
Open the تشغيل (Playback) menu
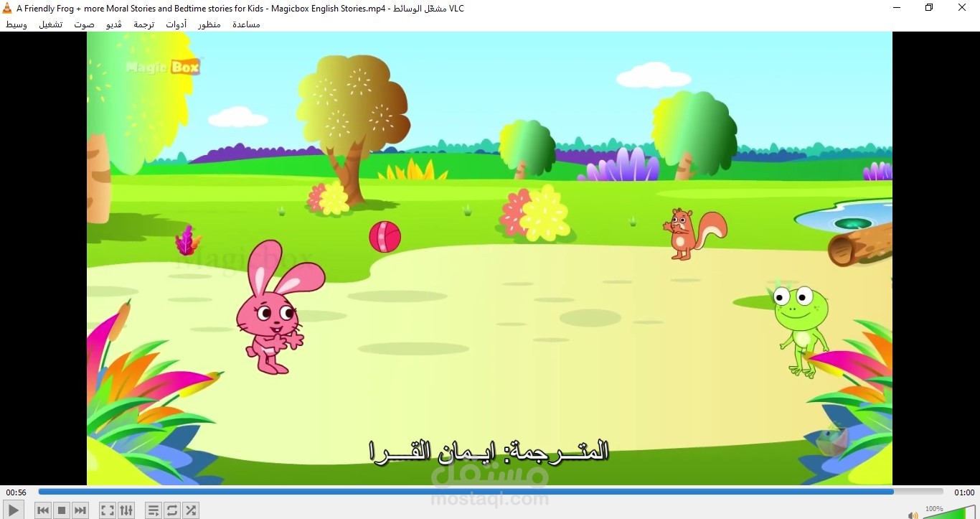pyautogui.click(x=50, y=24)
